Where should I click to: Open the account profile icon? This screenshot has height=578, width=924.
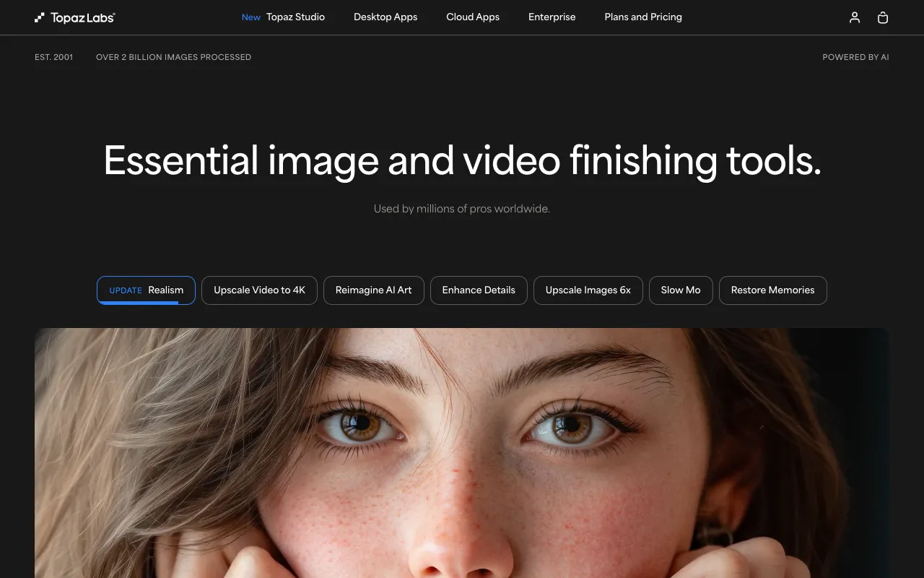(x=854, y=17)
